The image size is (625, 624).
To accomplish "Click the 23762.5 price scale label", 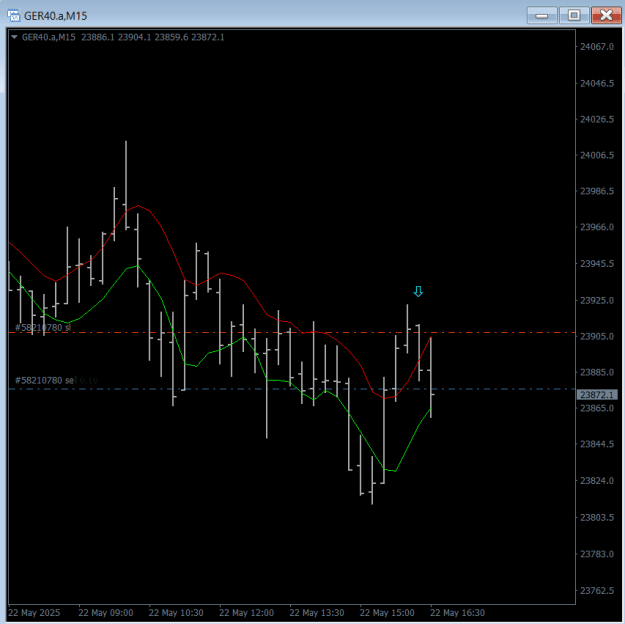I will [x=597, y=591].
